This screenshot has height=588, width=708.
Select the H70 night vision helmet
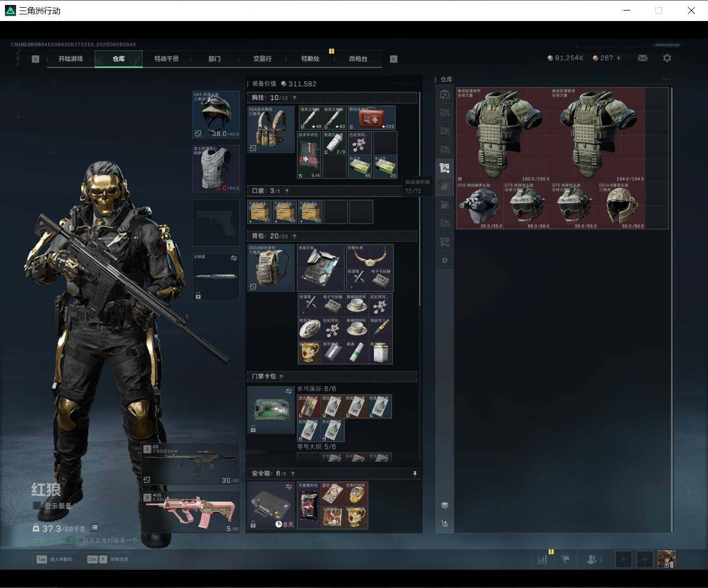tap(480, 205)
